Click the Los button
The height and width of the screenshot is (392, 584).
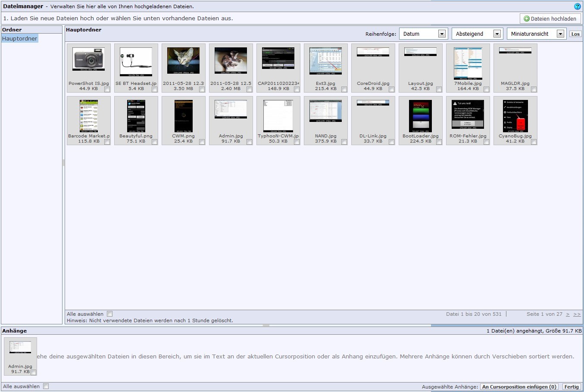[575, 34]
